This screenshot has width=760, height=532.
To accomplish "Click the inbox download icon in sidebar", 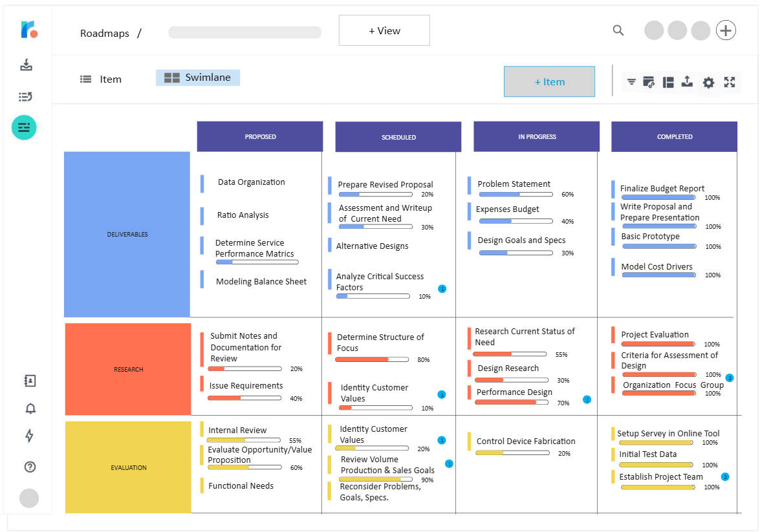I will coord(26,65).
